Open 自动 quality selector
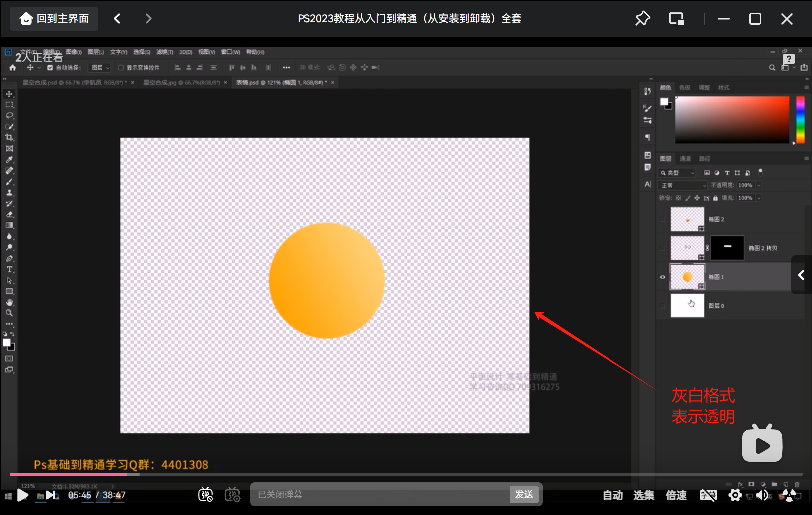Viewport: 812px width, 515px height. point(613,495)
